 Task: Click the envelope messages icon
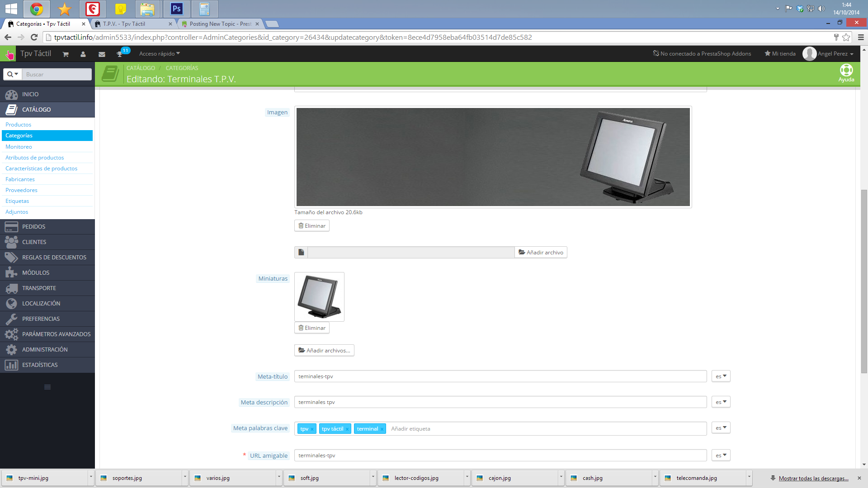(102, 54)
